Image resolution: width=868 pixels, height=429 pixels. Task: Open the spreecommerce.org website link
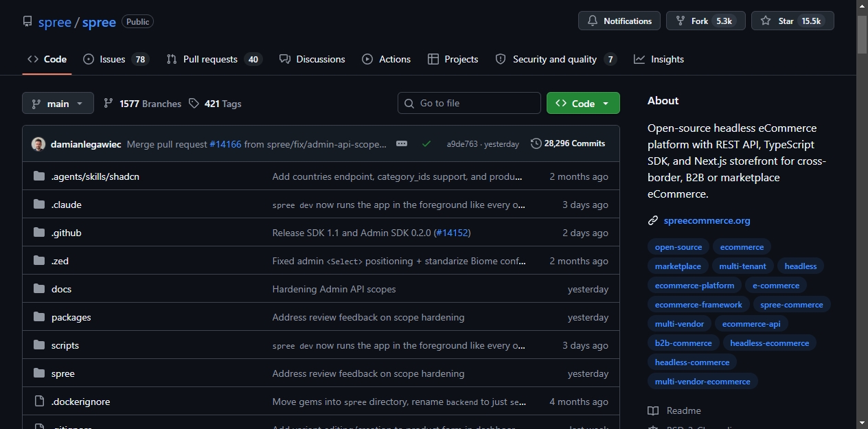pyautogui.click(x=707, y=220)
